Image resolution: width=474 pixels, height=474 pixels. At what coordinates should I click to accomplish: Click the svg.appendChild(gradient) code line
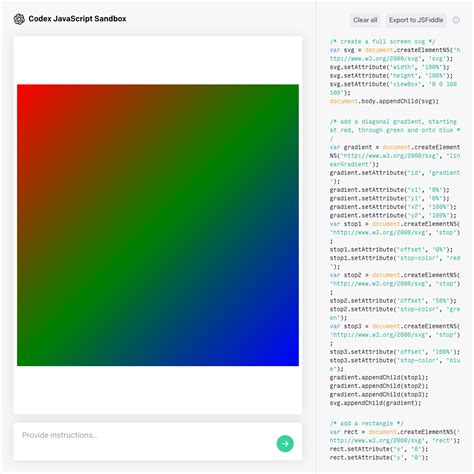coord(375,403)
